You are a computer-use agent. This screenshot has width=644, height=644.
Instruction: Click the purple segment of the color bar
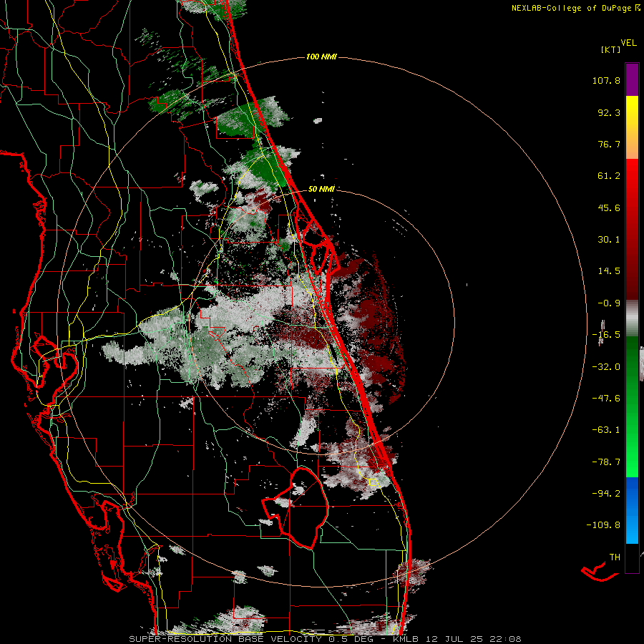632,79
